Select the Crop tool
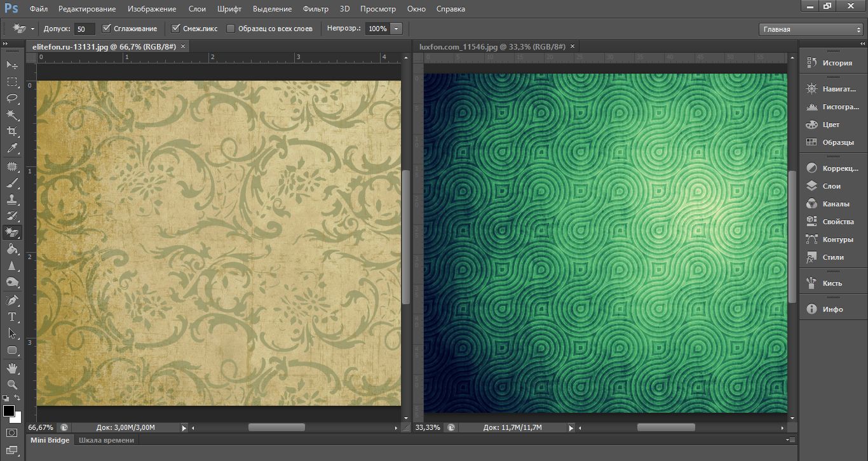Image resolution: width=868 pixels, height=461 pixels. click(x=12, y=131)
